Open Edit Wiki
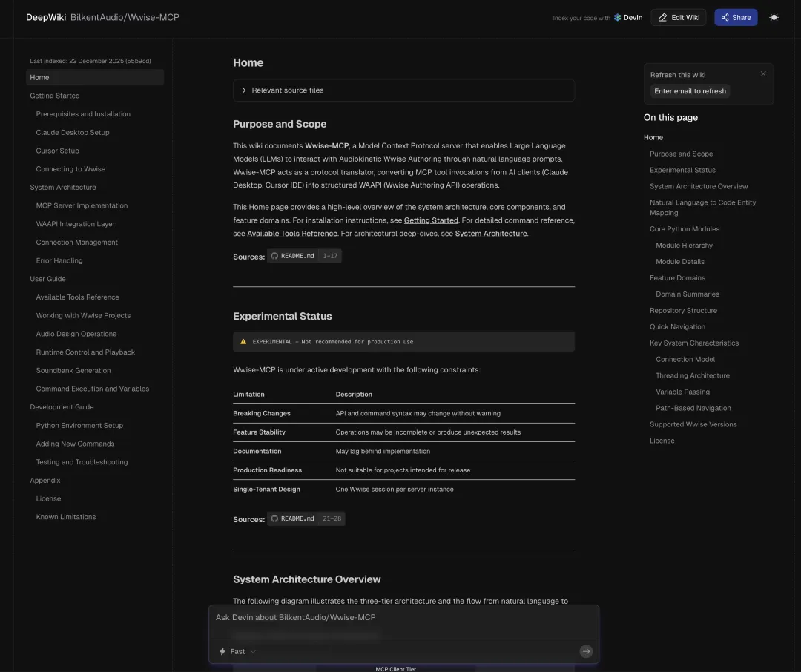Image resolution: width=801 pixels, height=672 pixels. (679, 17)
